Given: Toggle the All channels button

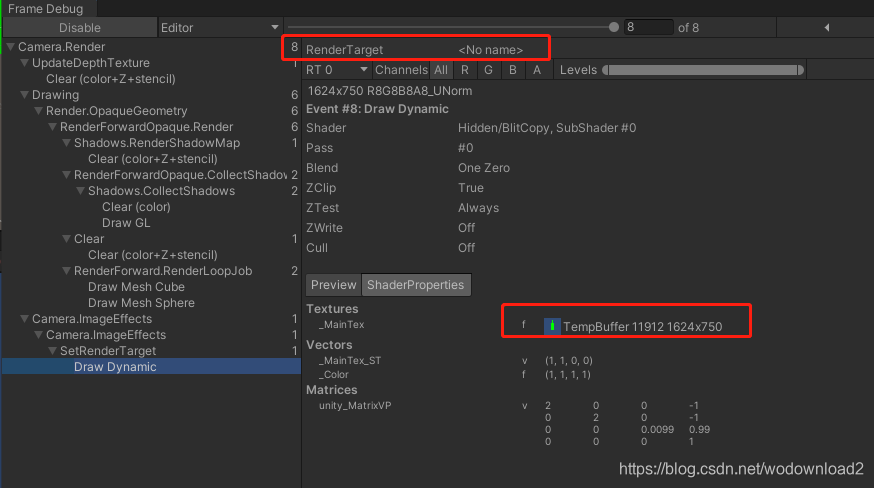Looking at the screenshot, I should tap(441, 70).
